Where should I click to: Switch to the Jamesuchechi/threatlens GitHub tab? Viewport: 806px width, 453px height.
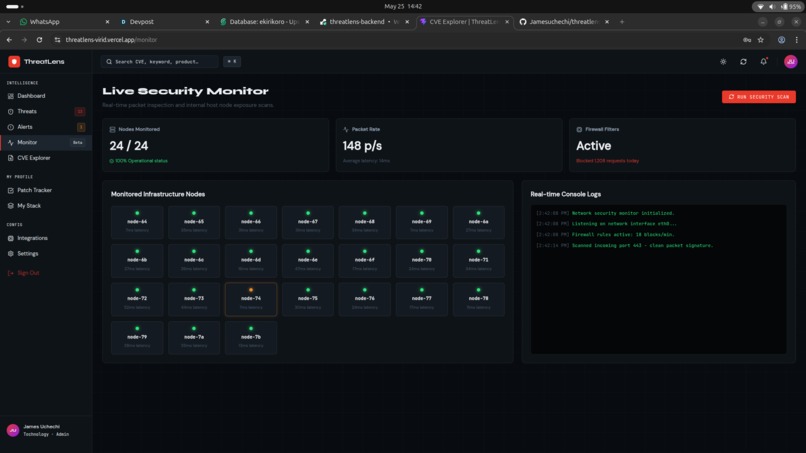click(564, 22)
